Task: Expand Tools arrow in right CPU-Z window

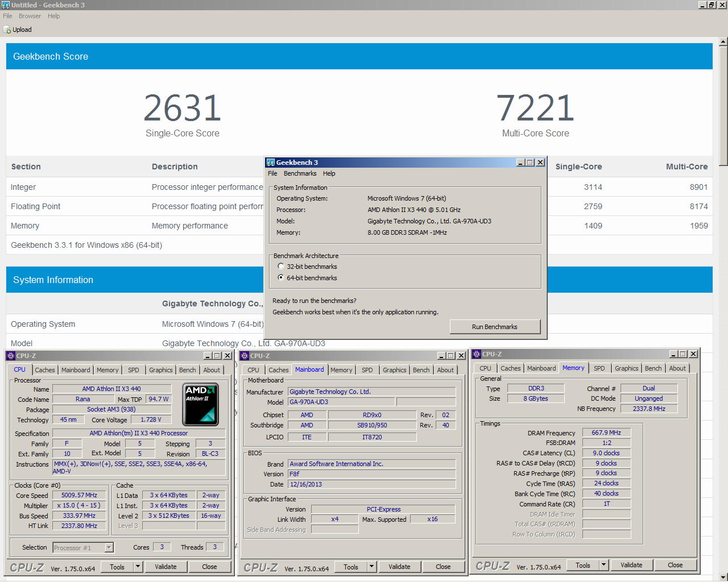Action: 603,565
